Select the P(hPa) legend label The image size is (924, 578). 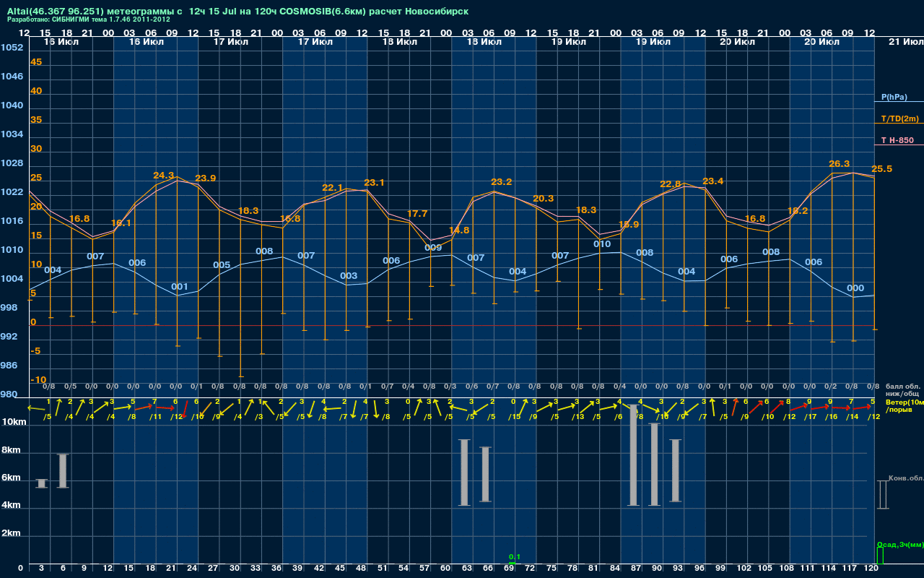[x=894, y=97]
